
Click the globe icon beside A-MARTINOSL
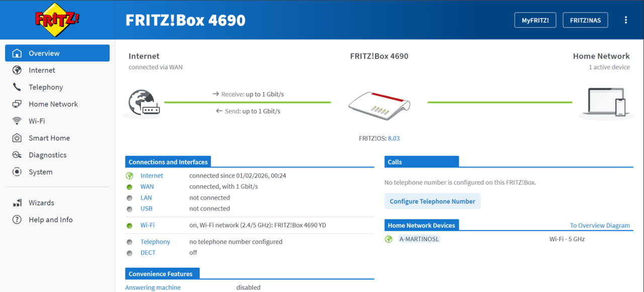388,239
